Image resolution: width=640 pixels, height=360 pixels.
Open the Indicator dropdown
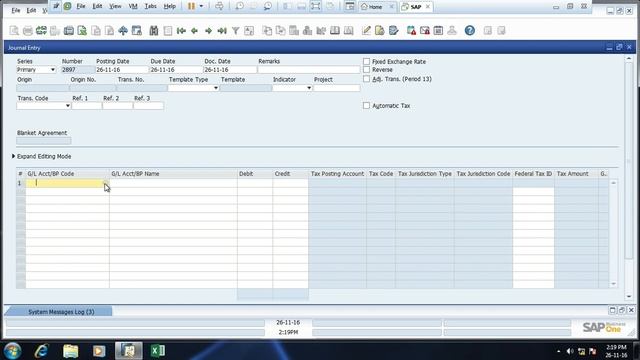[309, 88]
